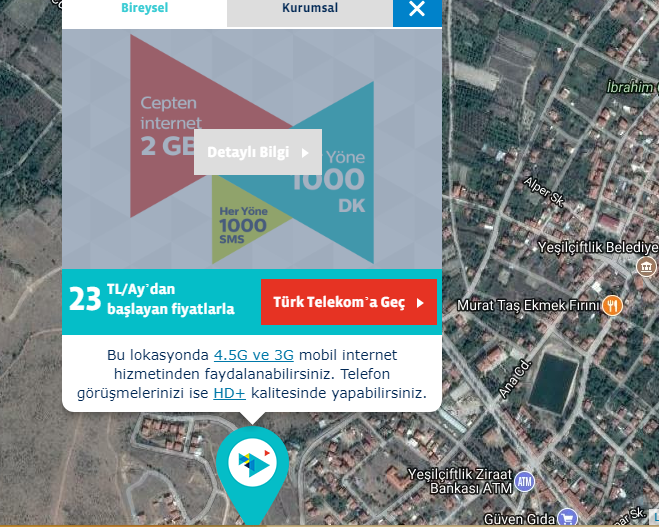Screen dimensions: 659x527
Task: Click the Yeşilçiftlik Belediye map label
Action: click(598, 247)
